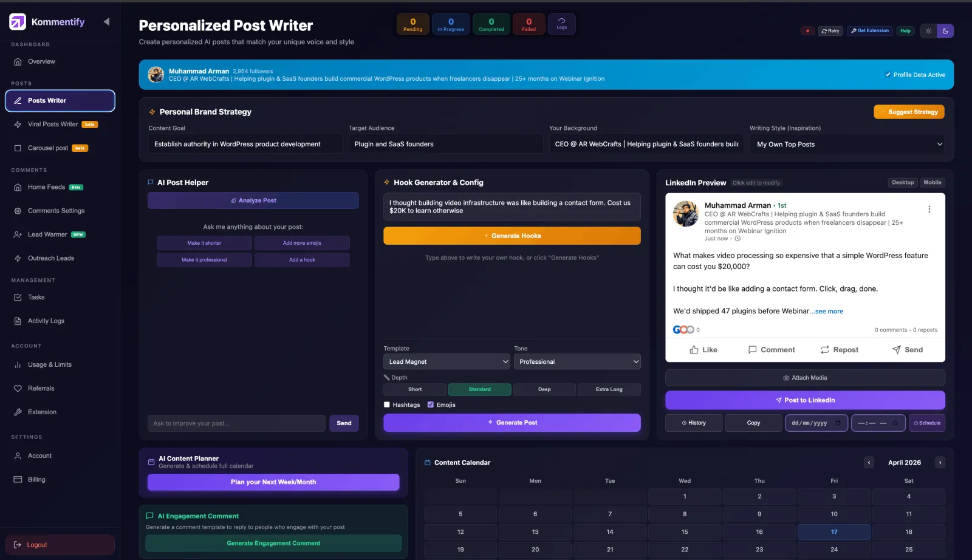Open the Tone Professional dropdown
Image resolution: width=972 pixels, height=560 pixels.
click(577, 361)
